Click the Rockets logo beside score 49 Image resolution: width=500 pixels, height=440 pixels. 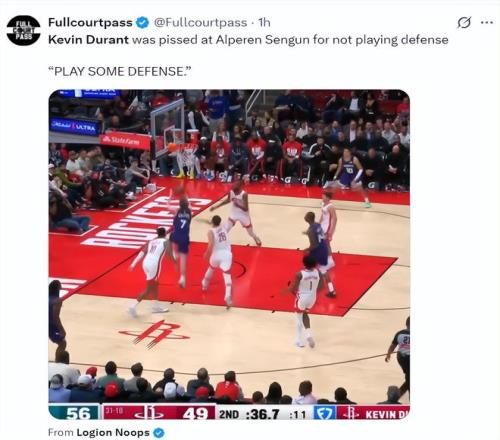(149, 414)
